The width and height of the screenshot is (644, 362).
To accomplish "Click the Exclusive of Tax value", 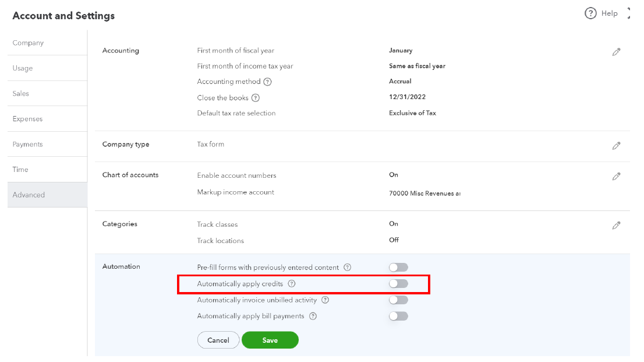I will (412, 113).
